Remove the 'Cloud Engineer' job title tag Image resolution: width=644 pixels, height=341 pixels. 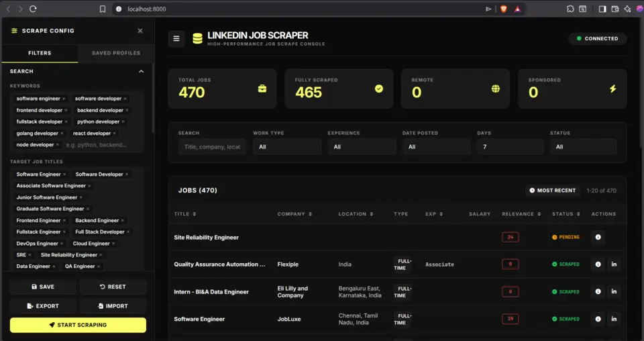coord(113,243)
